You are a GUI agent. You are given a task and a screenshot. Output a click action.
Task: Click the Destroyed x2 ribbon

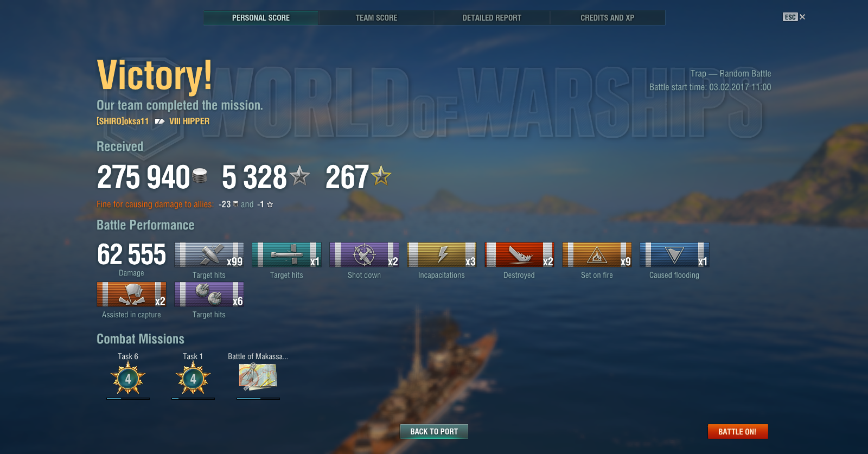519,255
